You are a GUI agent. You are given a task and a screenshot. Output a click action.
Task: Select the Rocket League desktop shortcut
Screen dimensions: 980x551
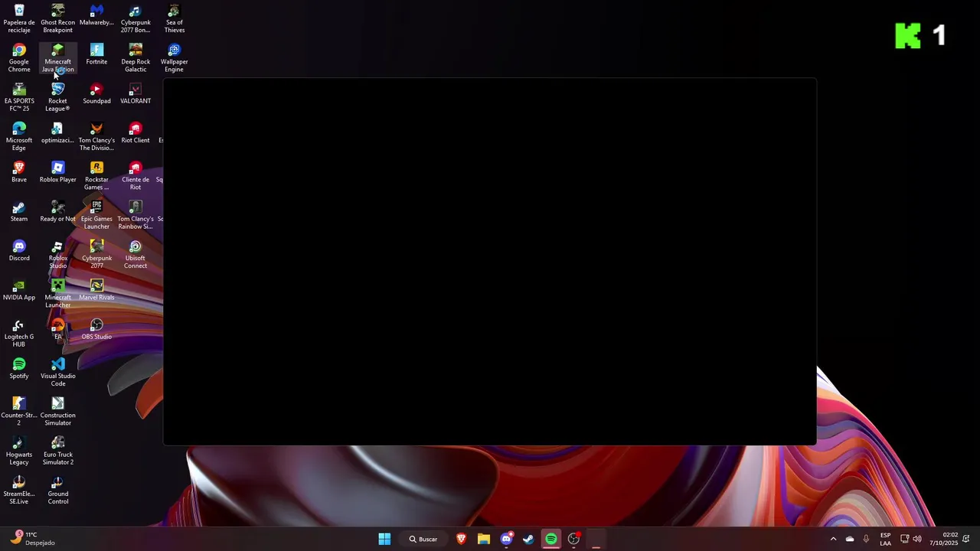57,97
